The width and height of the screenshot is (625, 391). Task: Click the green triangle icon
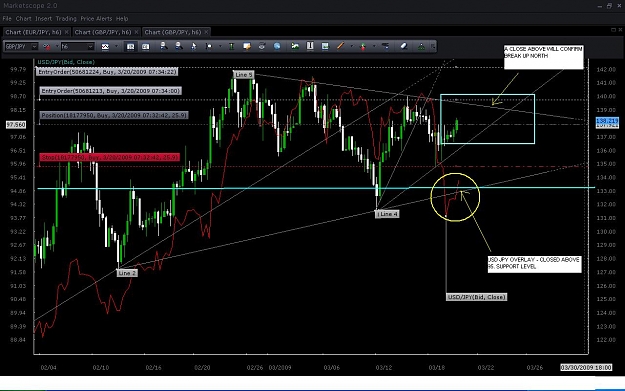(421, 47)
